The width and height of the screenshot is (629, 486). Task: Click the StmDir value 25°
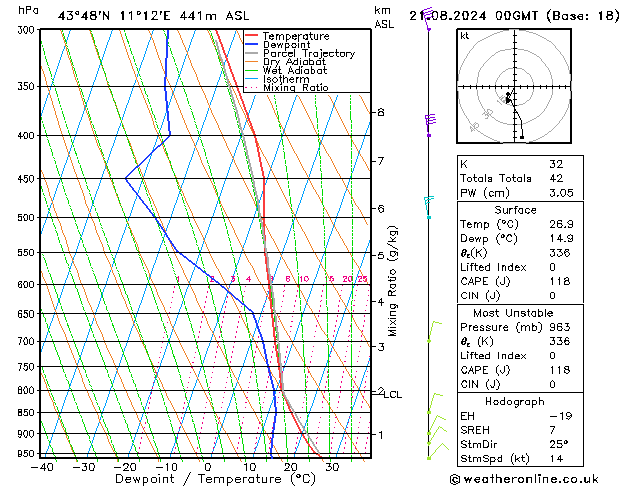559,445
